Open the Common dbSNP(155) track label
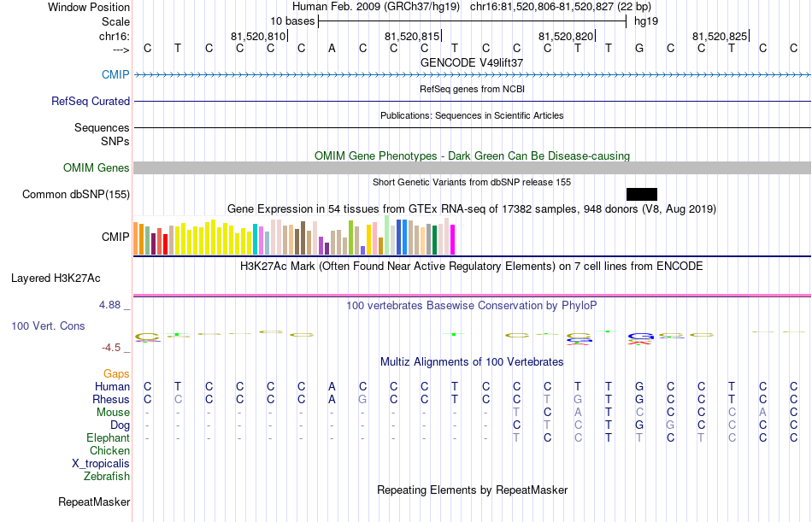Viewport: 812px width, 522px height. point(76,194)
